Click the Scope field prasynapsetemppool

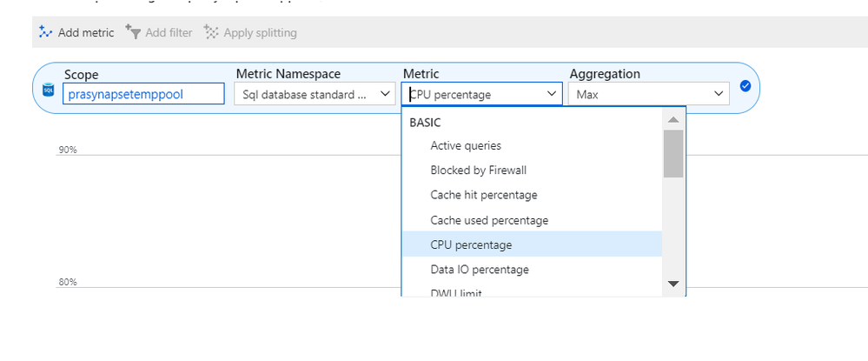pos(143,94)
